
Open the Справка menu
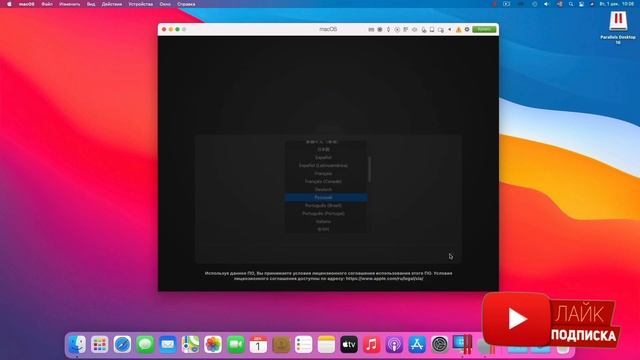pyautogui.click(x=186, y=4)
